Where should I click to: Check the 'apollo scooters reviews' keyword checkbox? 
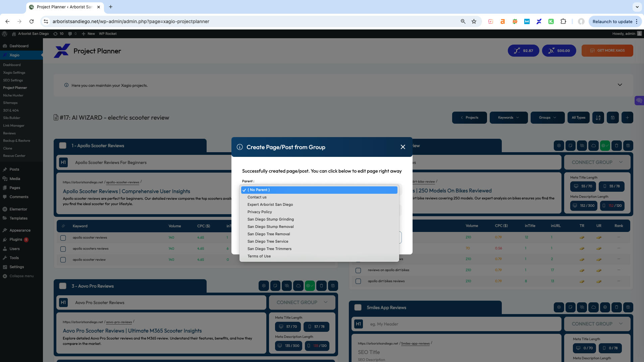pyautogui.click(x=63, y=249)
